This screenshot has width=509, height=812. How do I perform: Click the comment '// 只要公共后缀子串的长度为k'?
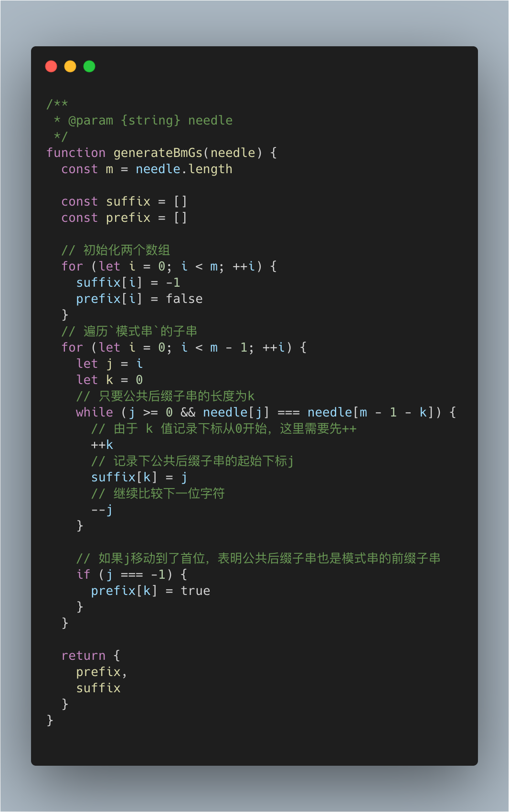pos(165,396)
